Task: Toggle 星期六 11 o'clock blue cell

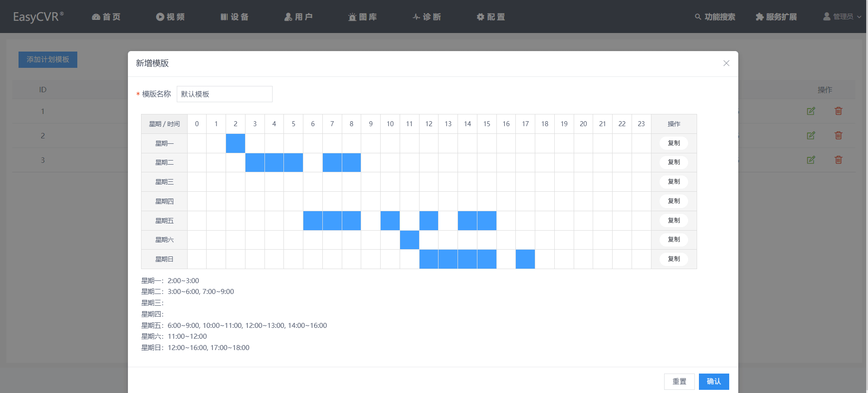Action: tap(409, 240)
